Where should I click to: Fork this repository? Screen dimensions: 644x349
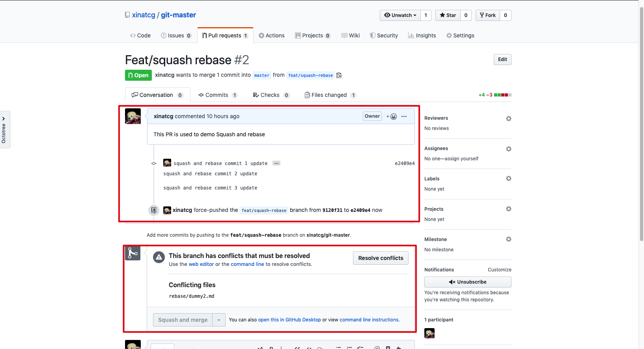tap(488, 15)
